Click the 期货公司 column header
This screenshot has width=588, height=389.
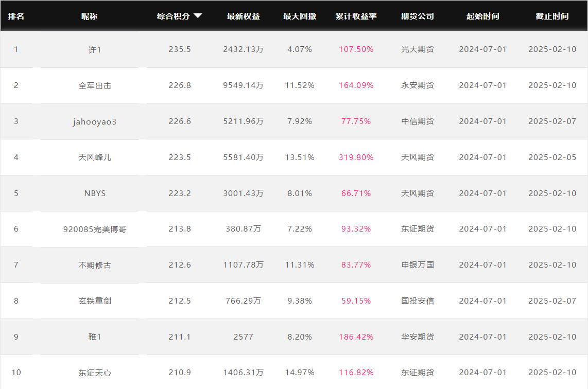click(x=418, y=16)
